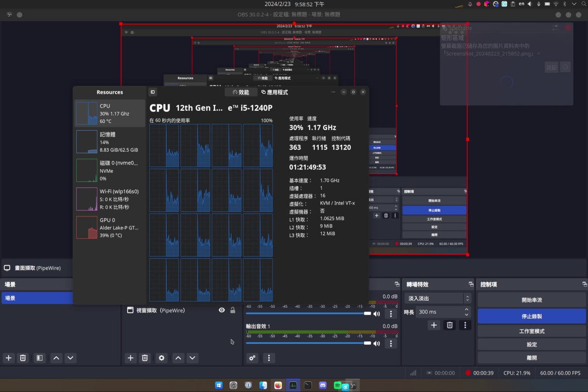
Task: Switch to the 應用程式 tab
Action: [274, 92]
